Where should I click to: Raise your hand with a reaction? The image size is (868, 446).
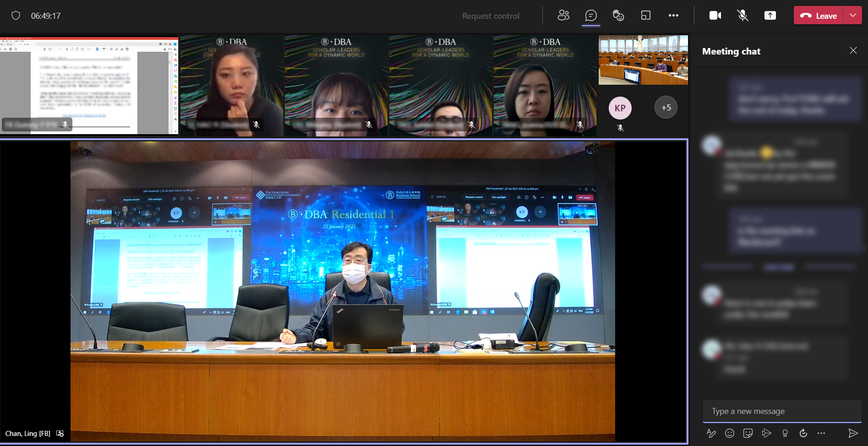618,15
